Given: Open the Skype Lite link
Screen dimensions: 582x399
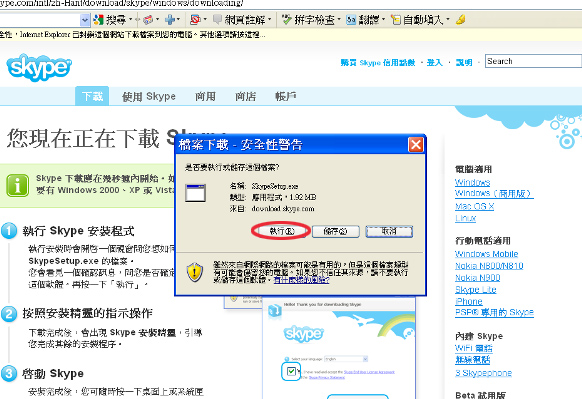Looking at the screenshot, I should (476, 290).
